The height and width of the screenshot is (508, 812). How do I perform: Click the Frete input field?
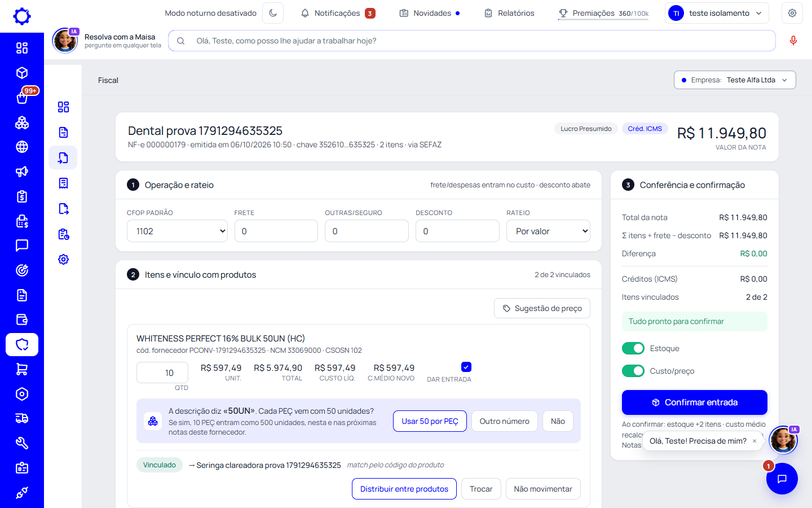(276, 231)
